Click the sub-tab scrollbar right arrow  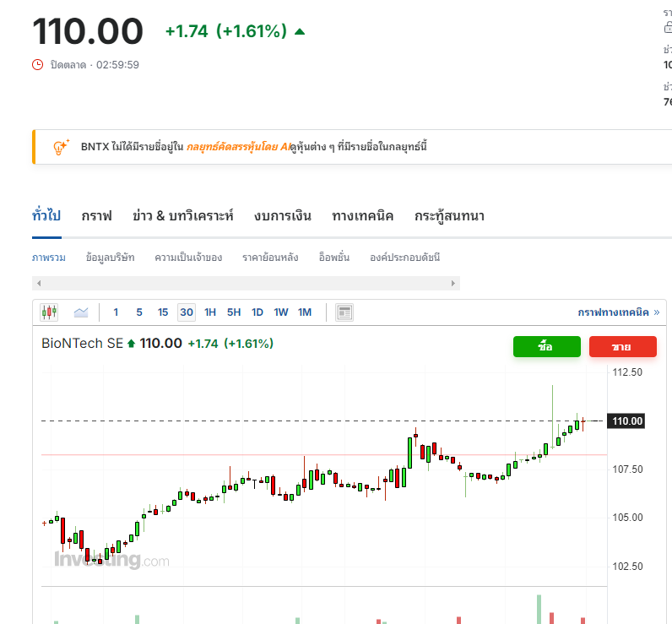coord(453,283)
